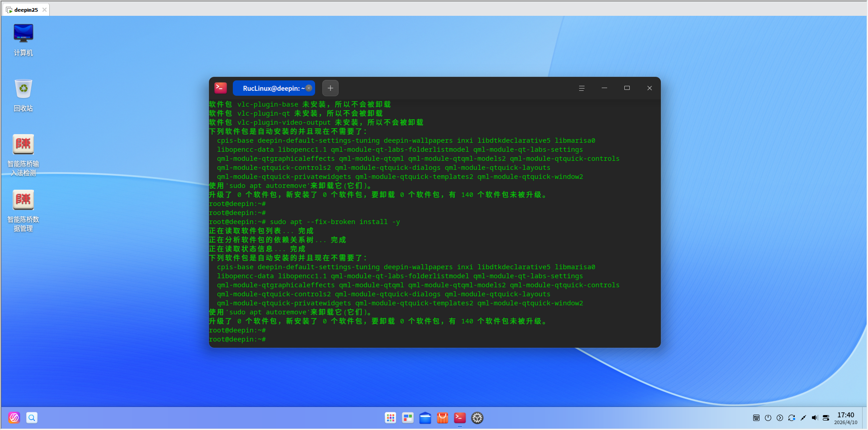Select the RucLinux@deepin terminal tab
This screenshot has height=430, width=868.
click(271, 88)
